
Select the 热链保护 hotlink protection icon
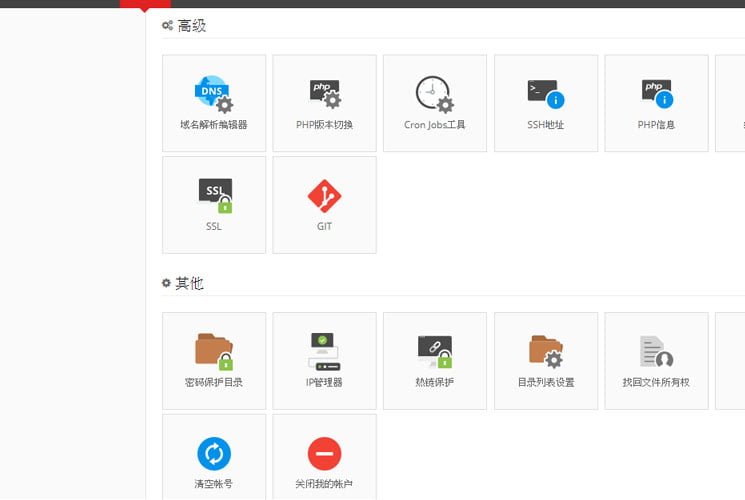point(434,351)
